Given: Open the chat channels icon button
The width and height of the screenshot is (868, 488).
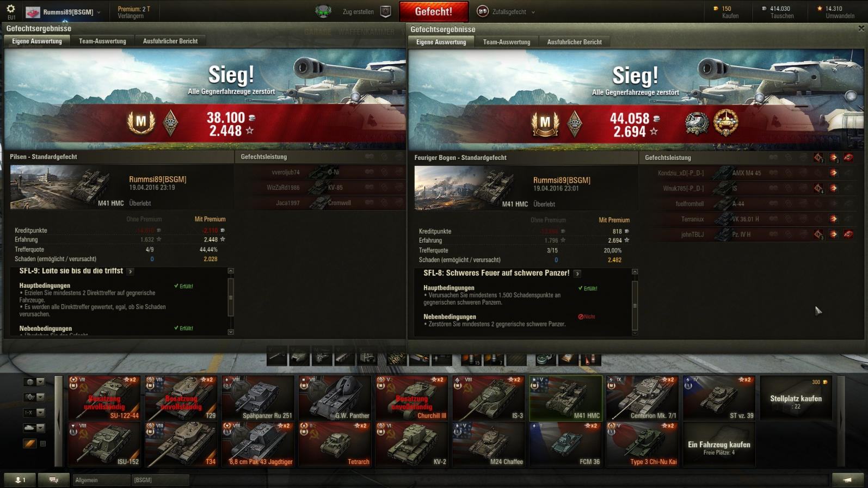Looking at the screenshot, I should click(54, 480).
